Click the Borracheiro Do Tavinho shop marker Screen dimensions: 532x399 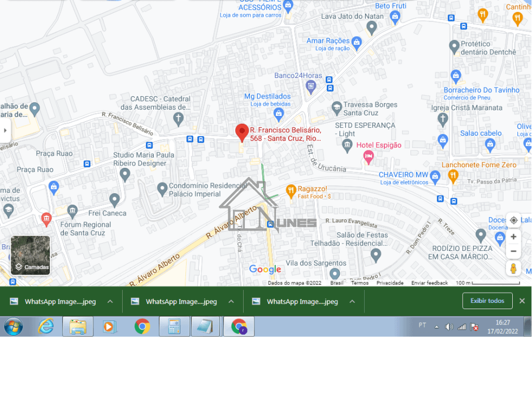coord(456,77)
